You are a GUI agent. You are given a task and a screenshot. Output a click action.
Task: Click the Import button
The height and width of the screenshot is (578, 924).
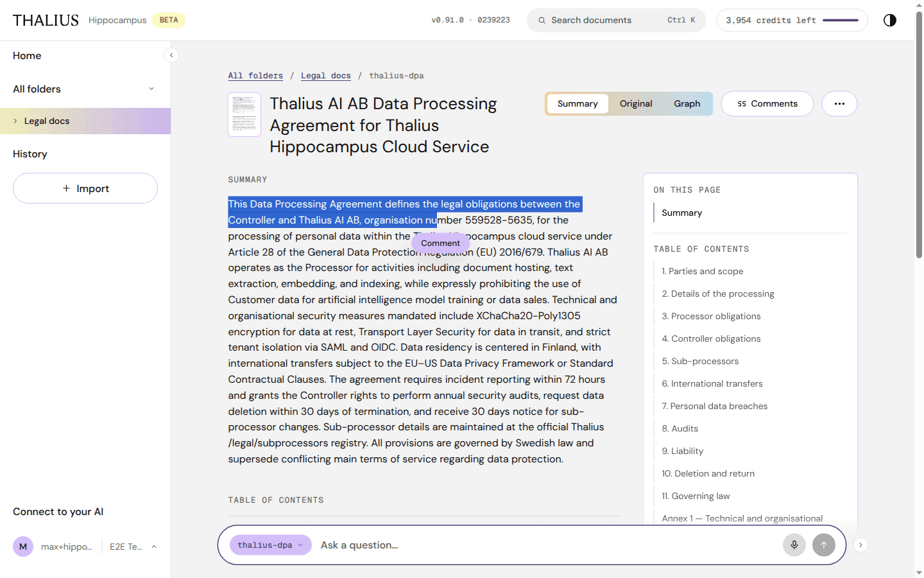coord(85,188)
